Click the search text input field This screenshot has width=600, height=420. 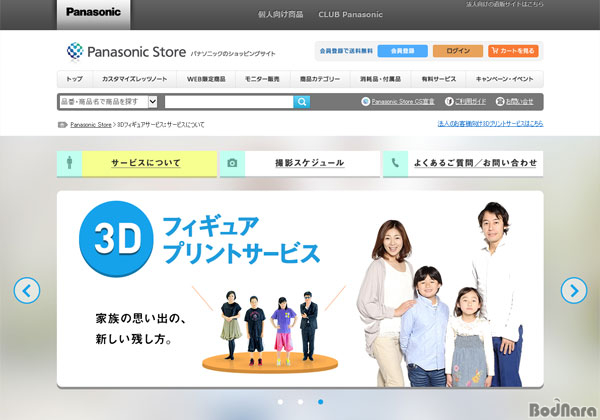click(x=229, y=102)
